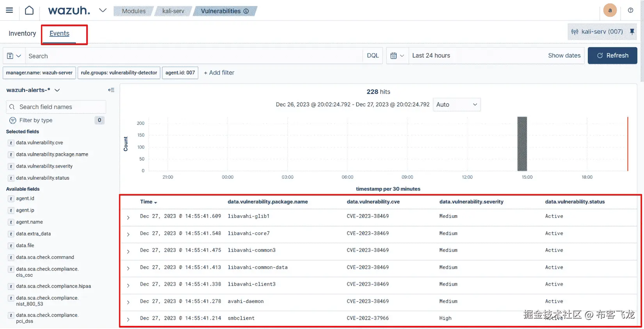The width and height of the screenshot is (644, 329).
Task: Click the pin agent icon
Action: pos(632,32)
